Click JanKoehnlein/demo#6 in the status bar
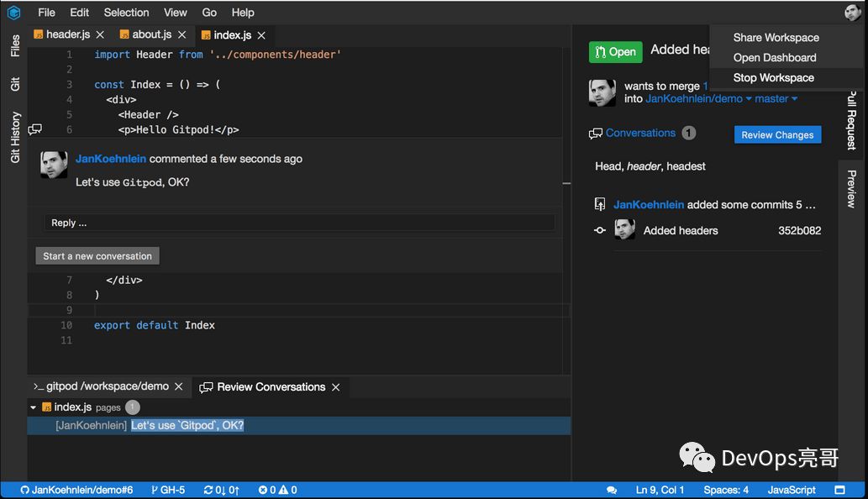This screenshot has height=499, width=868. point(77,490)
